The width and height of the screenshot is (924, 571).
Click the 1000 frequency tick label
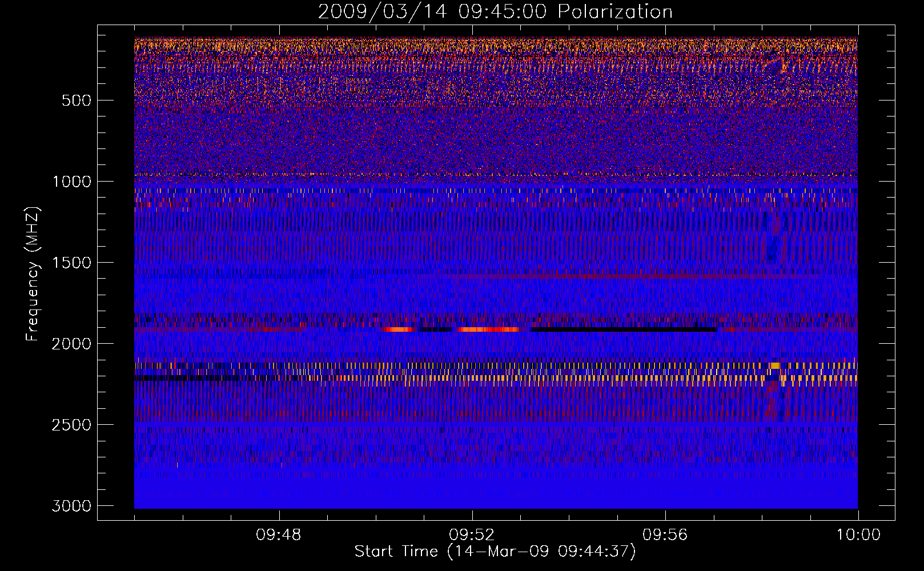tap(71, 182)
